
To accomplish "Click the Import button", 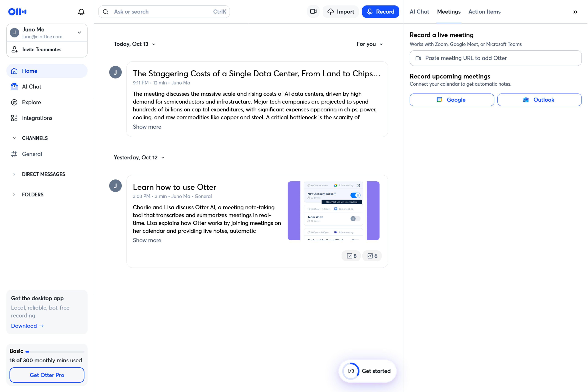I will (x=341, y=12).
